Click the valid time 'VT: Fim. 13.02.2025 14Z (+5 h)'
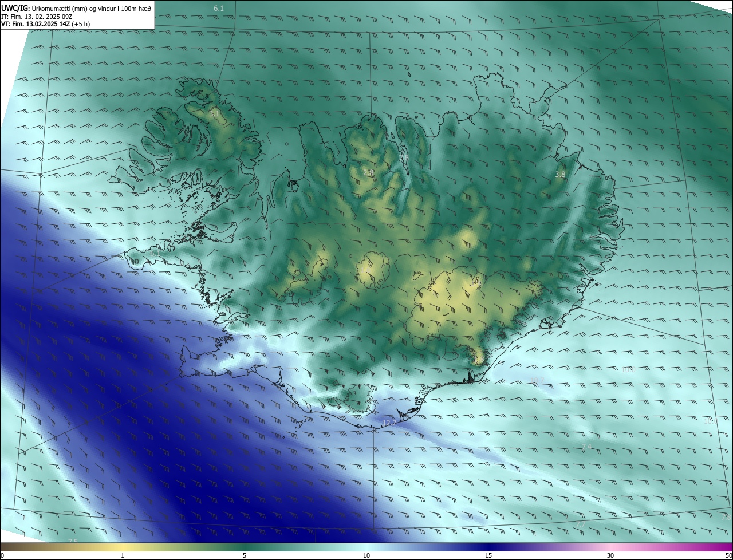The width and height of the screenshot is (733, 560). coord(46,24)
